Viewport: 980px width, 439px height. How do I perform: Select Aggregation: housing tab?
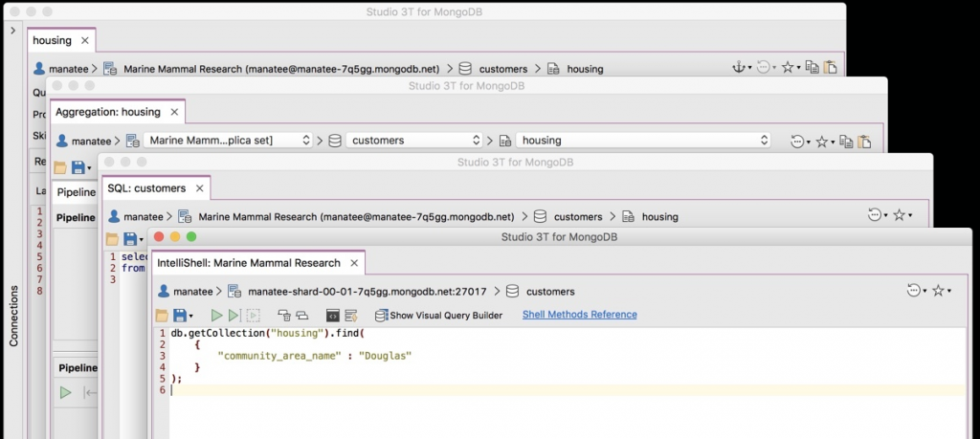click(x=107, y=112)
